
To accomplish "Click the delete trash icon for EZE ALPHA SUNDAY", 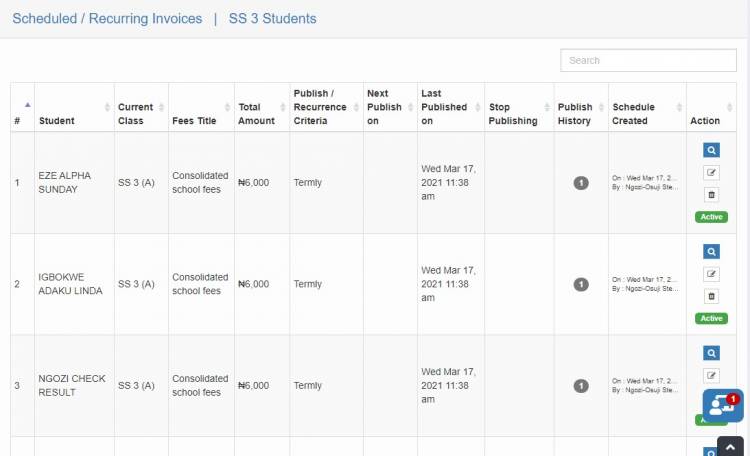I will [711, 194].
